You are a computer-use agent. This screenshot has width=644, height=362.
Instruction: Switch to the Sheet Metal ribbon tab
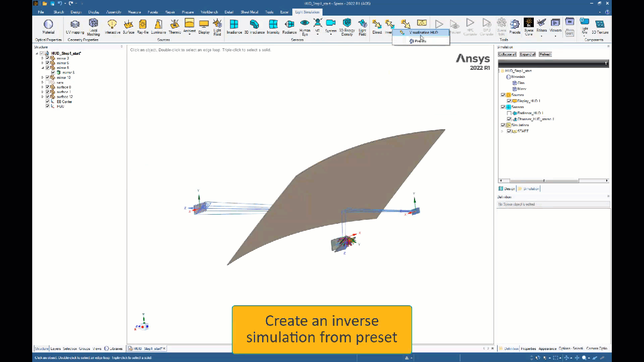click(250, 12)
